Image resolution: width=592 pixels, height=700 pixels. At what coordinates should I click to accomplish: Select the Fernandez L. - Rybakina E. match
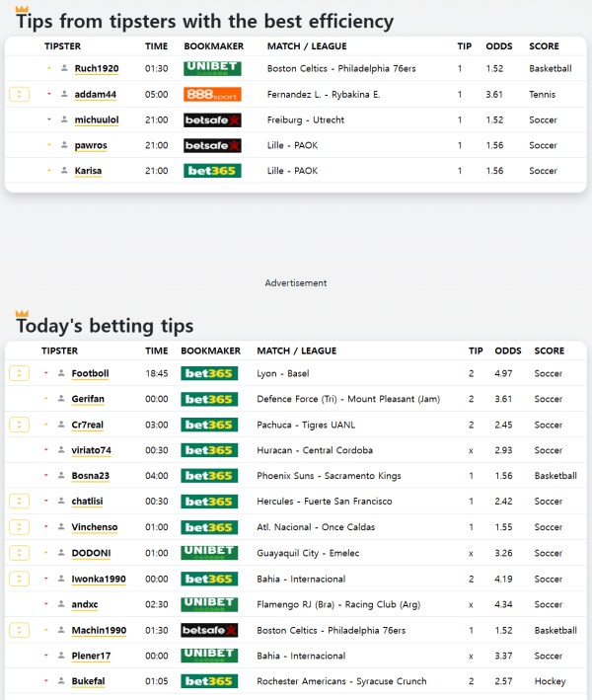(x=324, y=95)
